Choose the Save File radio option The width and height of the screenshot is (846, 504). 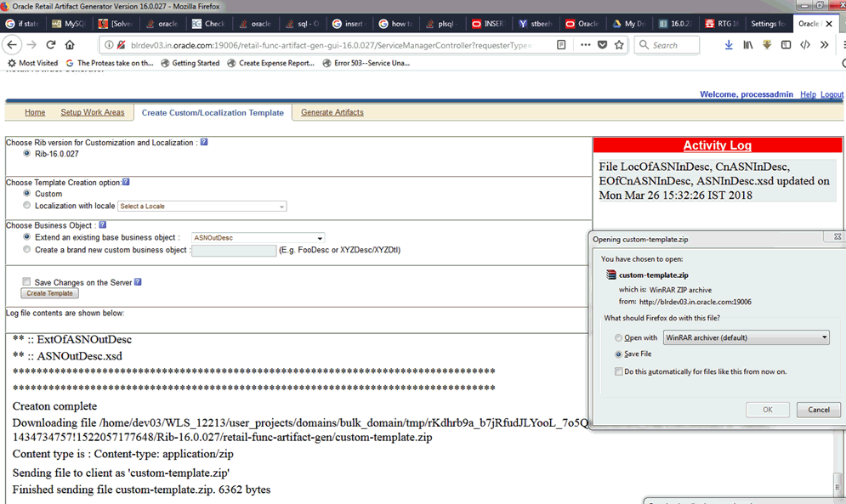tap(618, 354)
